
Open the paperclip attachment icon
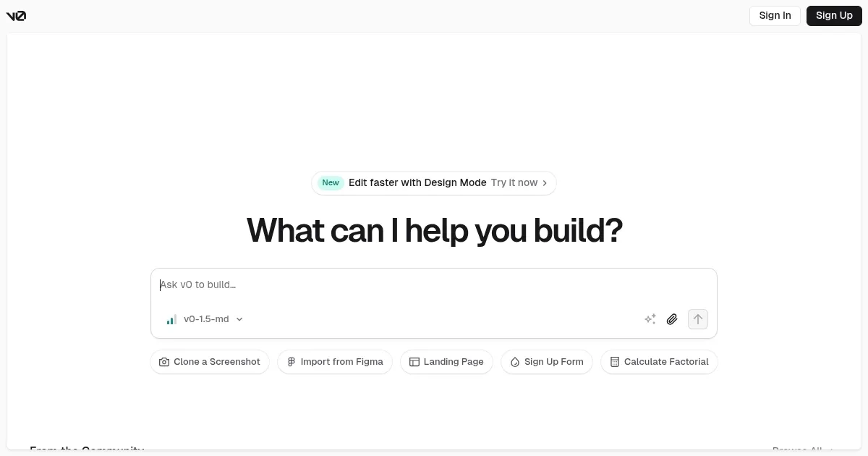(672, 319)
